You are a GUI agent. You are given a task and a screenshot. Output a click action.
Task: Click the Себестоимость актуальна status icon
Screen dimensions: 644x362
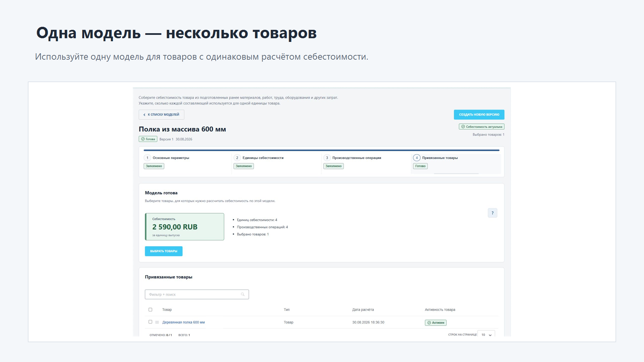(463, 127)
